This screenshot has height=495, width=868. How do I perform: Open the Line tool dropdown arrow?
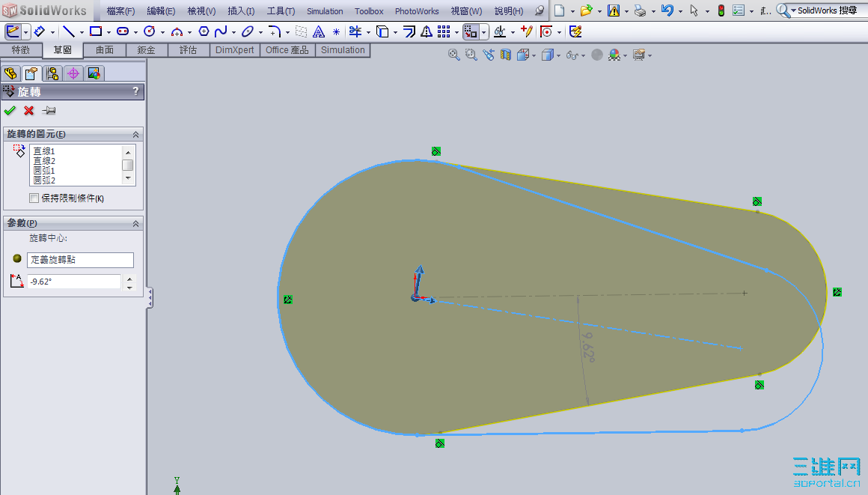82,32
